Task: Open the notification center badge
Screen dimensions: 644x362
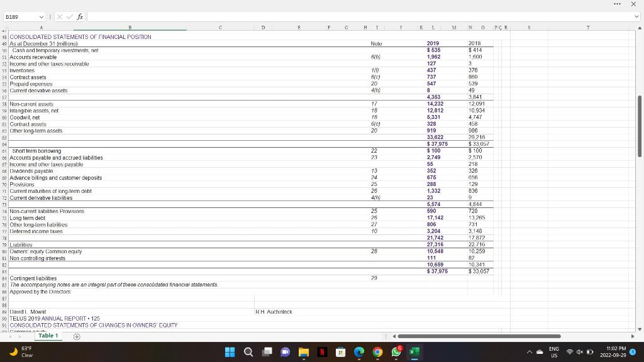Action: pyautogui.click(x=633, y=352)
